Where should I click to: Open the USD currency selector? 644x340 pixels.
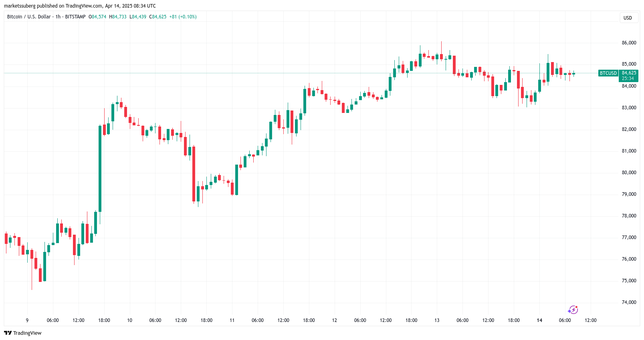[628, 18]
